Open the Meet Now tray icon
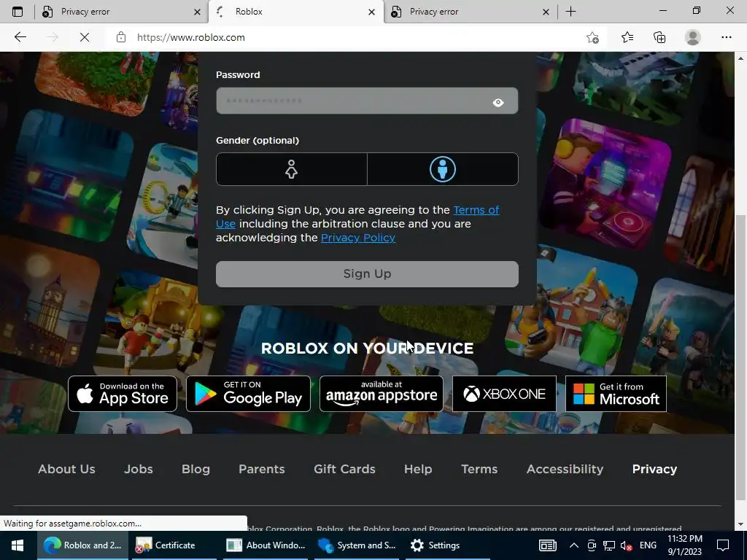 (592, 545)
